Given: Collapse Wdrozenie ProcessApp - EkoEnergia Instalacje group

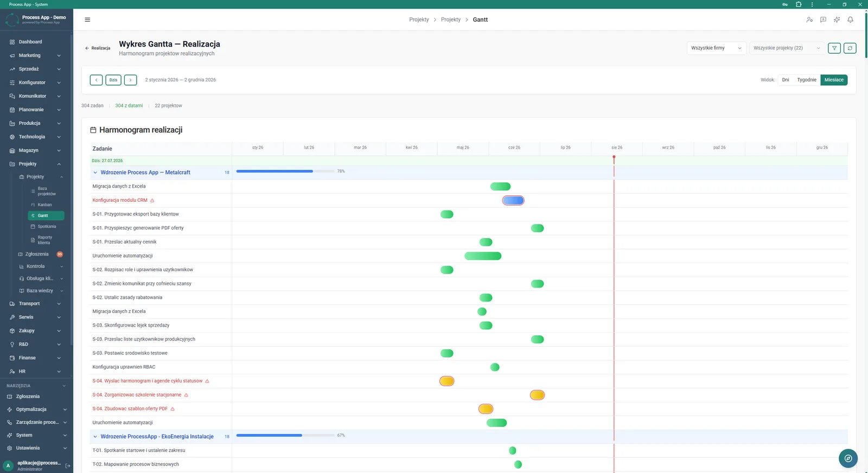Looking at the screenshot, I should click(95, 437).
